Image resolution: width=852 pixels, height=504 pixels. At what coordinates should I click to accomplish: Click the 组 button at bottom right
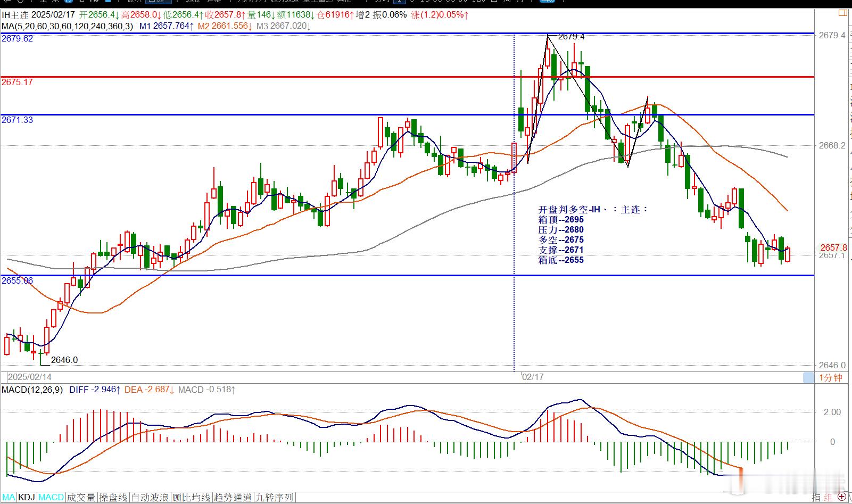[x=829, y=498]
